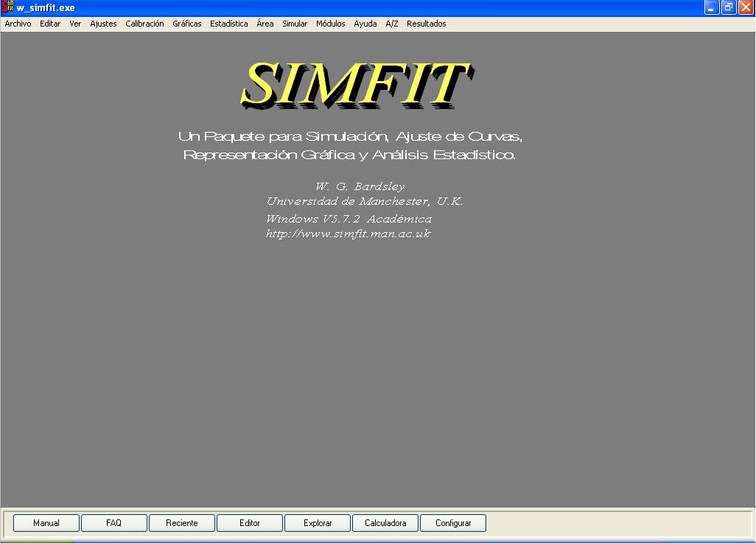Open the Ayuda menu
This screenshot has width=756, height=543.
pyautogui.click(x=365, y=24)
